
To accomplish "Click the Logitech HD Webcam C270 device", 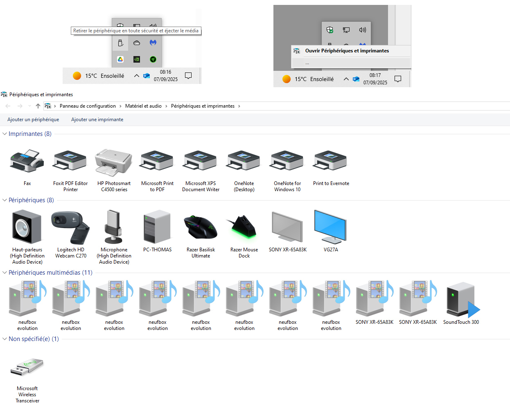I will [70, 228].
